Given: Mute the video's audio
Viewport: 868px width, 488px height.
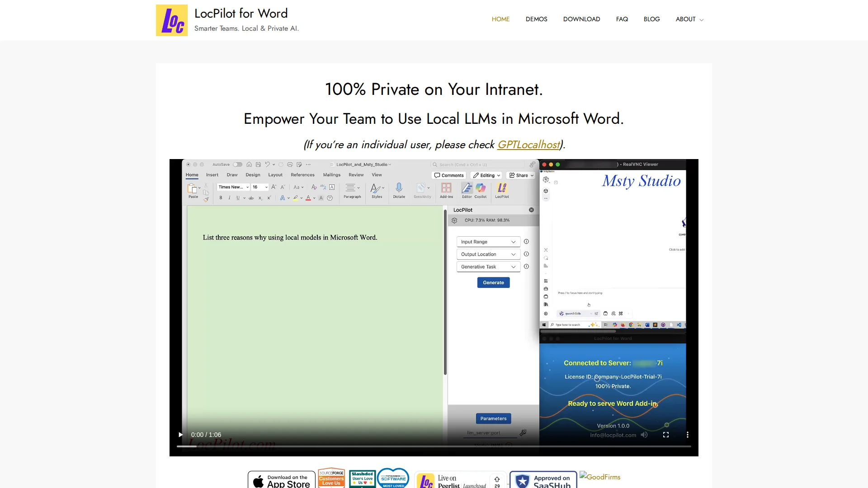Looking at the screenshot, I should point(644,435).
